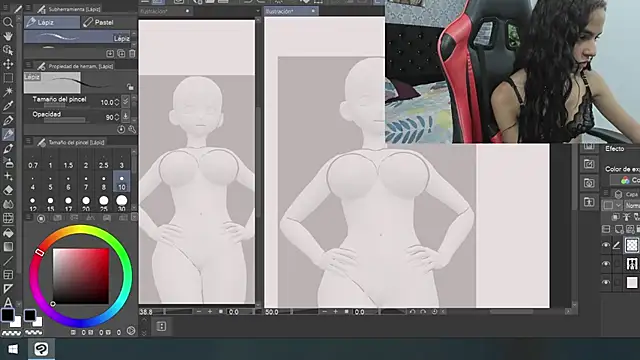The width and height of the screenshot is (640, 360).
Task: Select the Auto select wand tool
Action: (x=8, y=91)
